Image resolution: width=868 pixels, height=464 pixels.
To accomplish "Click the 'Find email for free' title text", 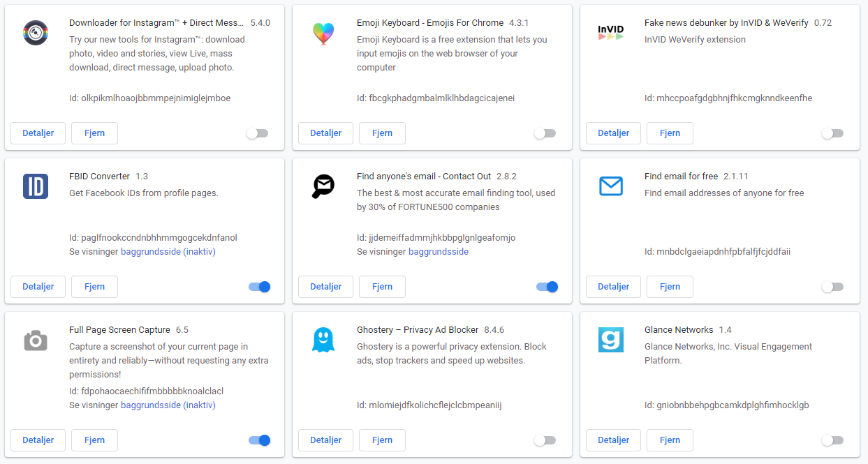I will pyautogui.click(x=681, y=177).
